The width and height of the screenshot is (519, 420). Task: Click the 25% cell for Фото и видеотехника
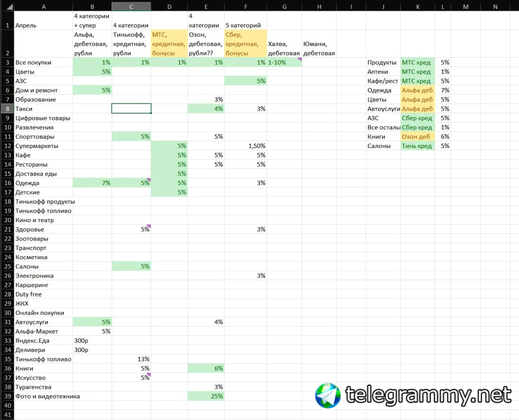[206, 396]
